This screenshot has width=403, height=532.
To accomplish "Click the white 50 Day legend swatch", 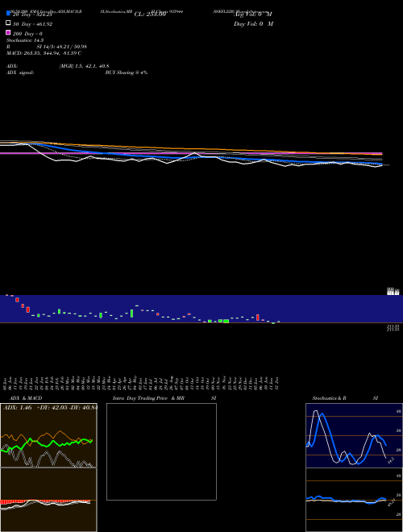I will [8, 23].
